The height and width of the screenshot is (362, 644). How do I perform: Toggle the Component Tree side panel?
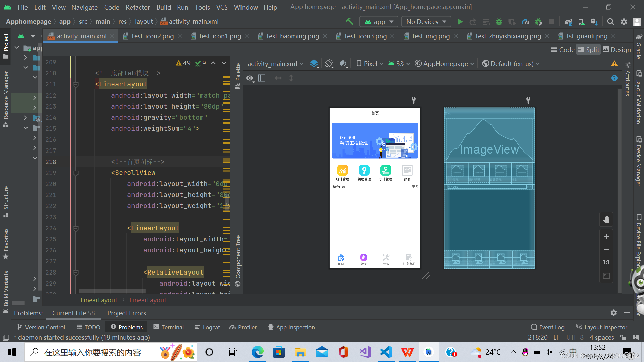click(238, 261)
